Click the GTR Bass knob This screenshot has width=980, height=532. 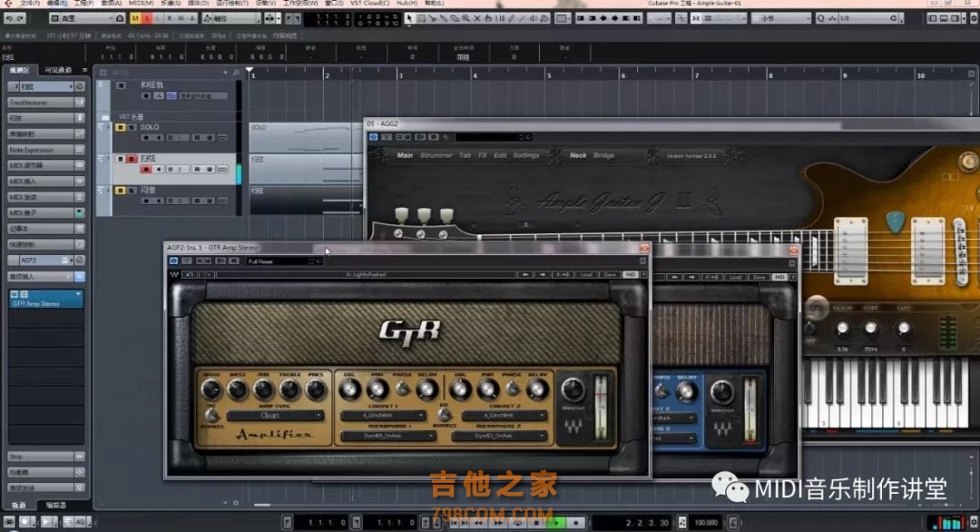coord(238,389)
